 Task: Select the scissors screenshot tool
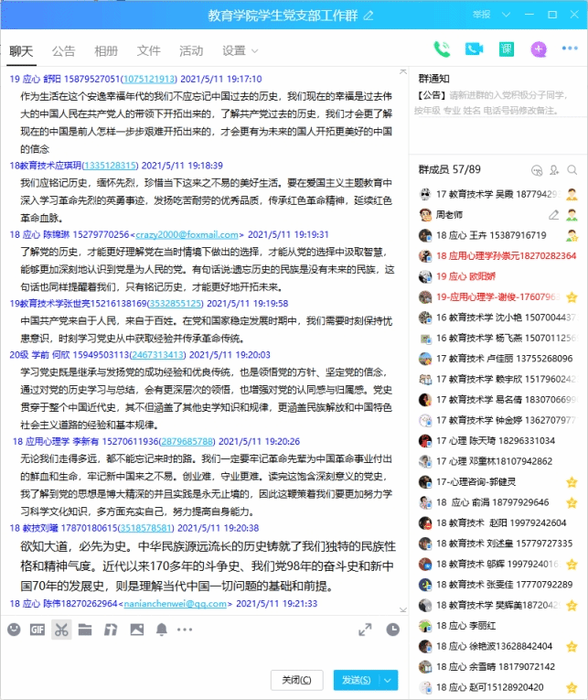coord(61,630)
